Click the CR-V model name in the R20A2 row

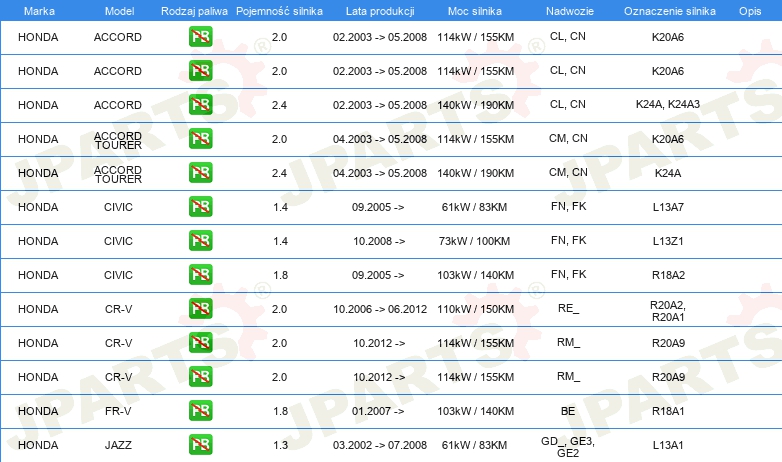pyautogui.click(x=118, y=309)
